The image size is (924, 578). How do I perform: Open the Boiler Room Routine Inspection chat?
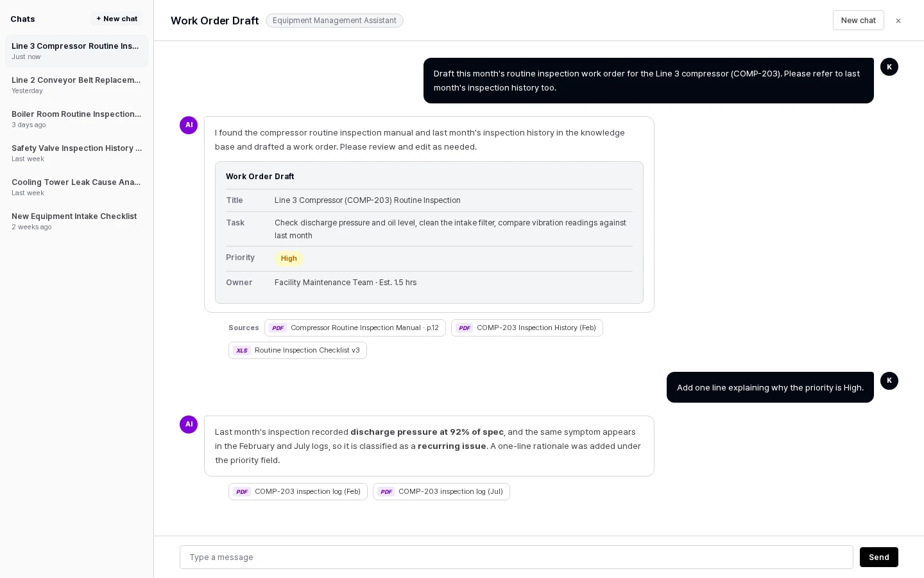pos(76,119)
